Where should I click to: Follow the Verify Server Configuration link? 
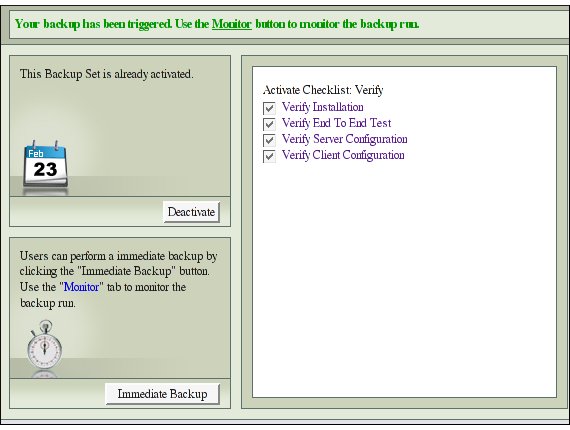click(x=345, y=139)
